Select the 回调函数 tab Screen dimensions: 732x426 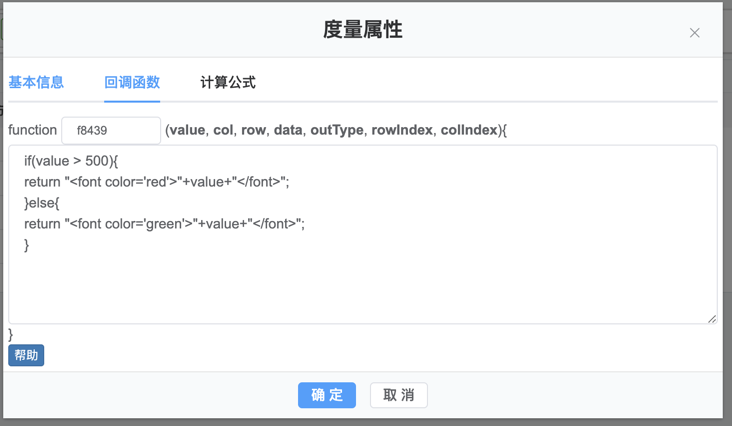pyautogui.click(x=132, y=83)
